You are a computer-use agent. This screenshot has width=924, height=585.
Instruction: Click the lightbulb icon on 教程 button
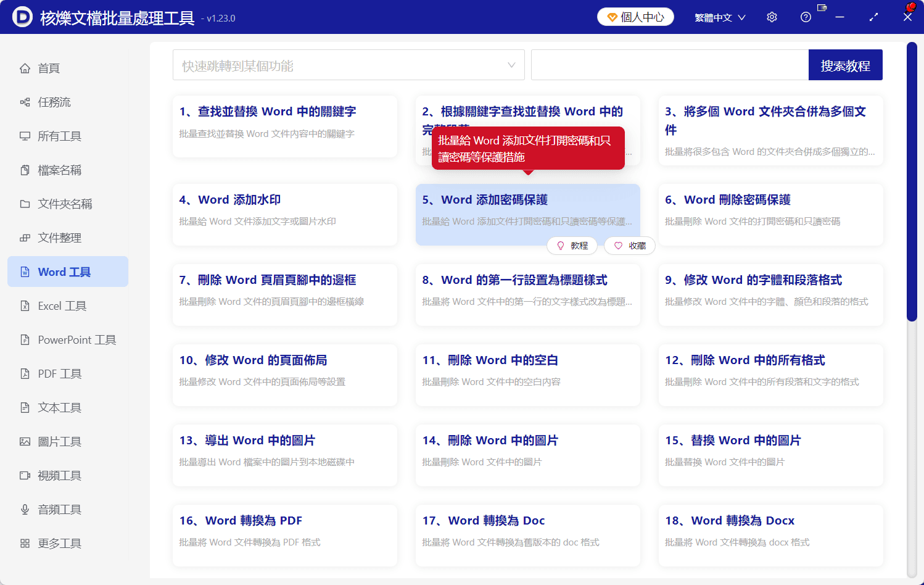tap(561, 246)
